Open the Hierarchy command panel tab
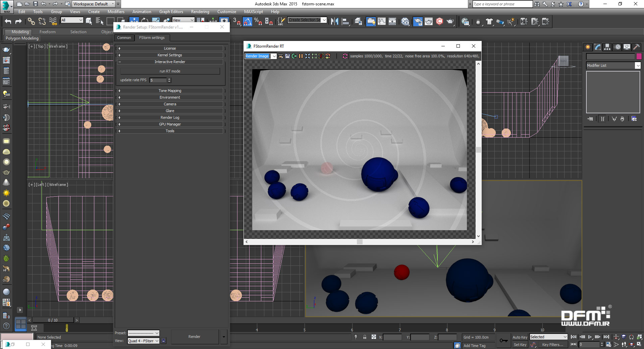This screenshot has width=644, height=349. 607,47
